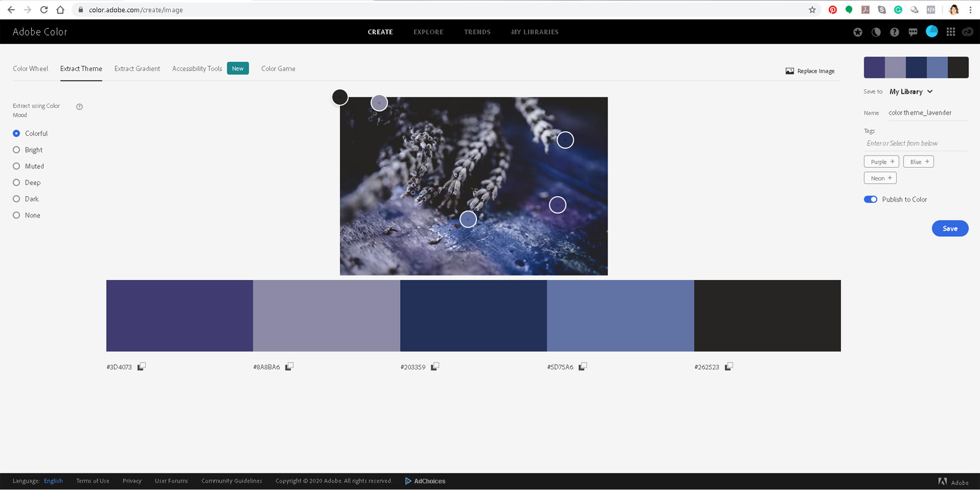
Task: Click the Save button
Action: click(949, 228)
